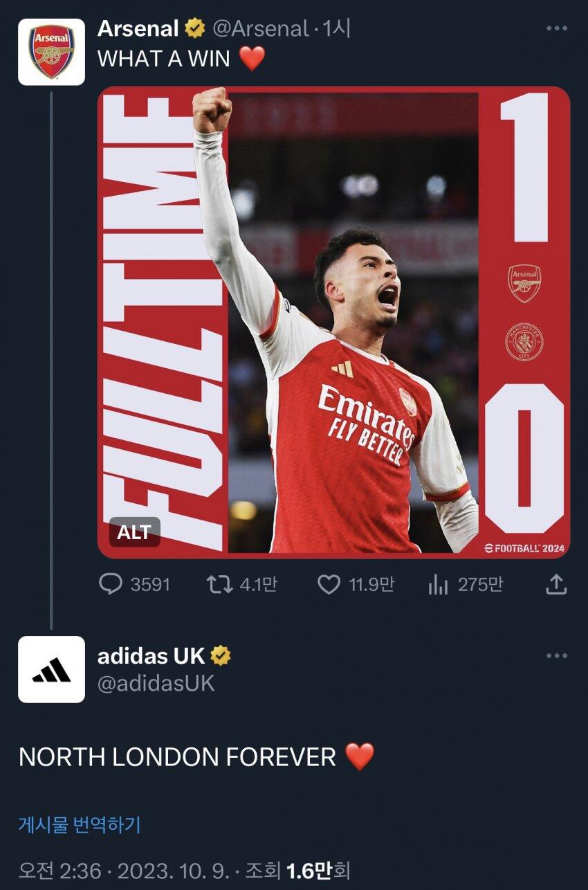Click the @adidasUK handle
This screenshot has height=890, width=588.
click(156, 683)
